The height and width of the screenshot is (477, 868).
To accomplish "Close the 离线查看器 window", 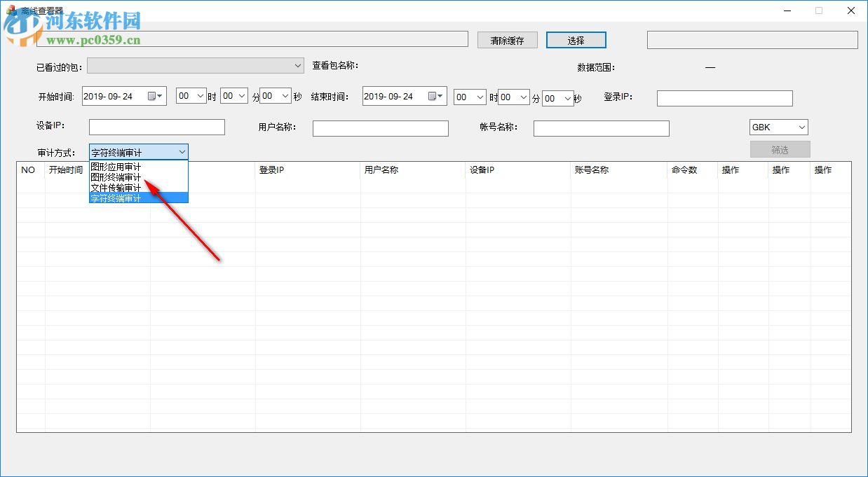I will 851,11.
